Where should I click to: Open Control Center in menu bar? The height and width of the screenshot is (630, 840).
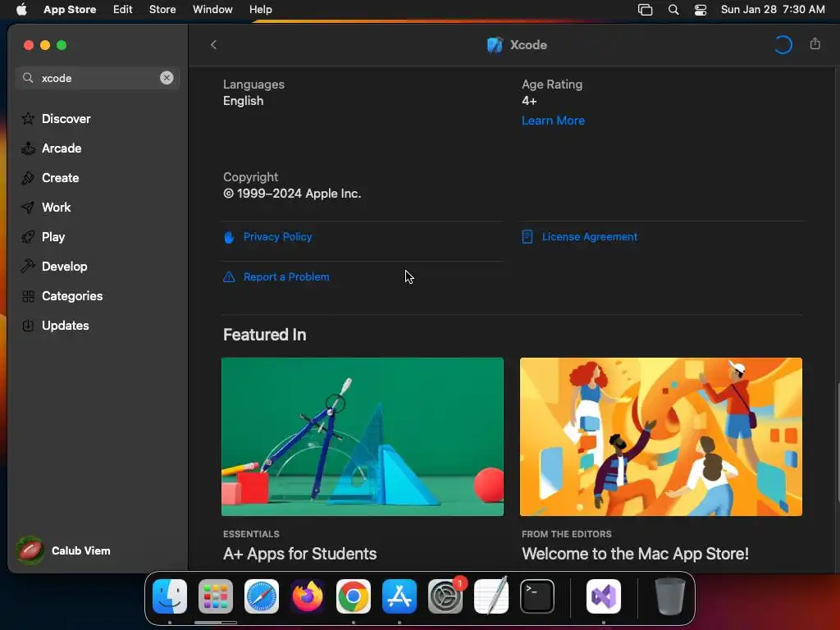[x=701, y=10]
